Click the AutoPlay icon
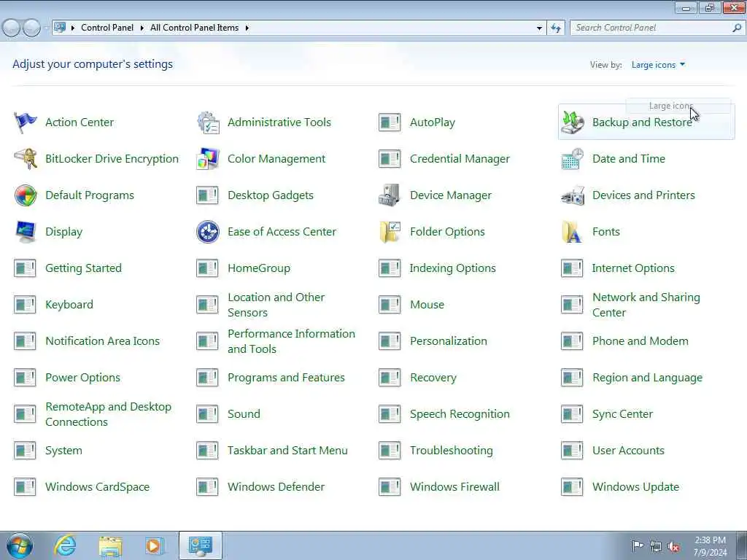747x560 pixels. (x=390, y=122)
